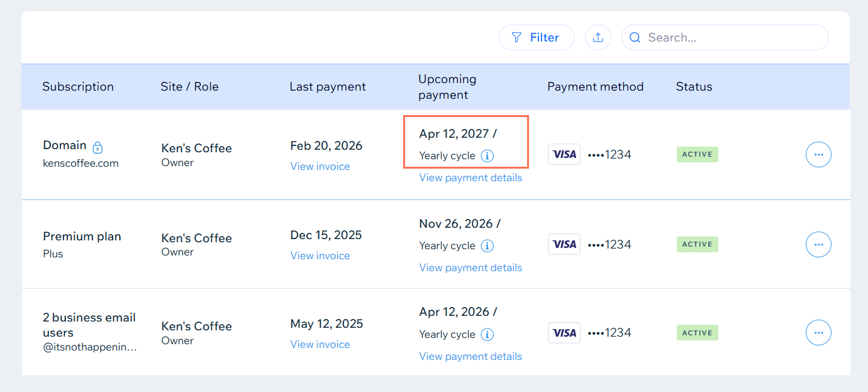This screenshot has width=868, height=392.
Task: Click the info icon for Premium plan yearly cycle
Action: pyautogui.click(x=487, y=245)
